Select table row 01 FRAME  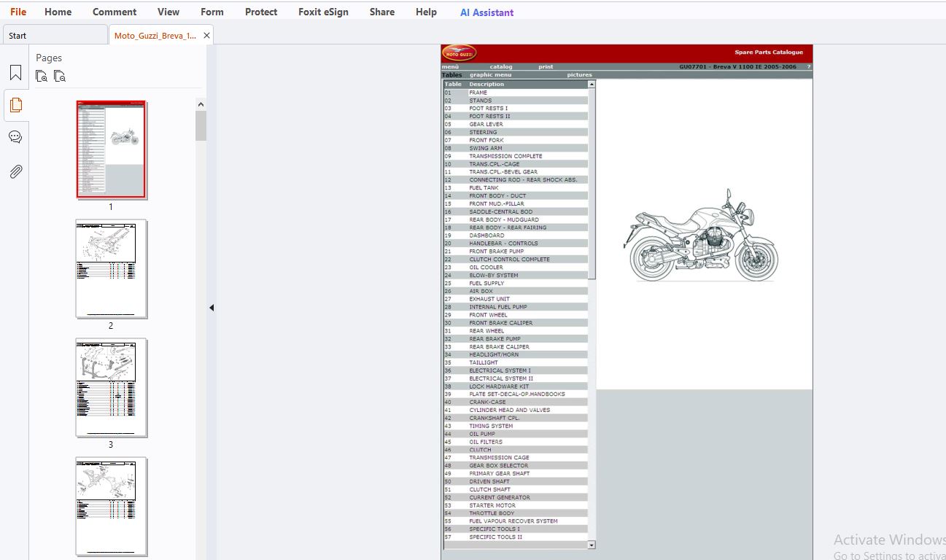515,93
